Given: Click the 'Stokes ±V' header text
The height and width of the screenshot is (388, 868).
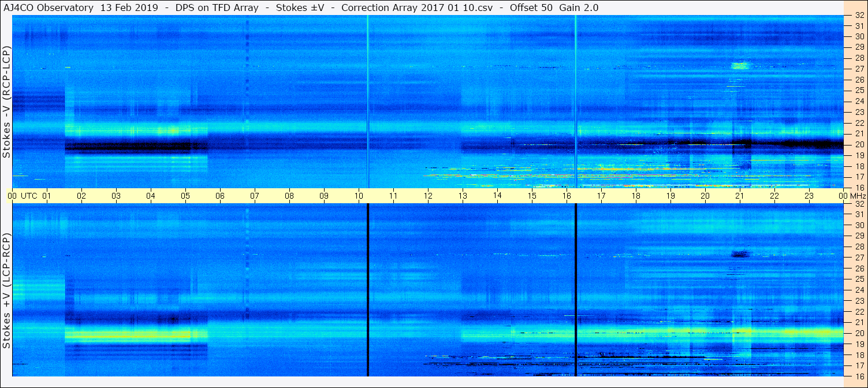Looking at the screenshot, I should [300, 8].
